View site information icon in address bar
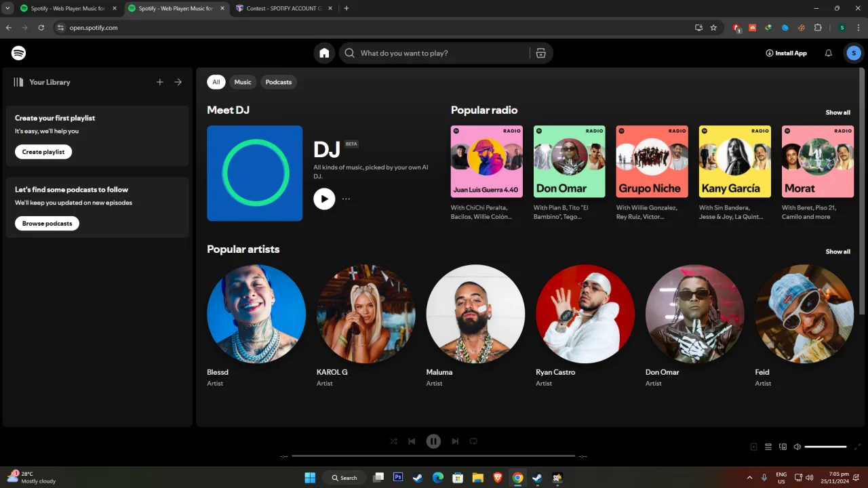The height and width of the screenshot is (488, 868). [x=60, y=28]
